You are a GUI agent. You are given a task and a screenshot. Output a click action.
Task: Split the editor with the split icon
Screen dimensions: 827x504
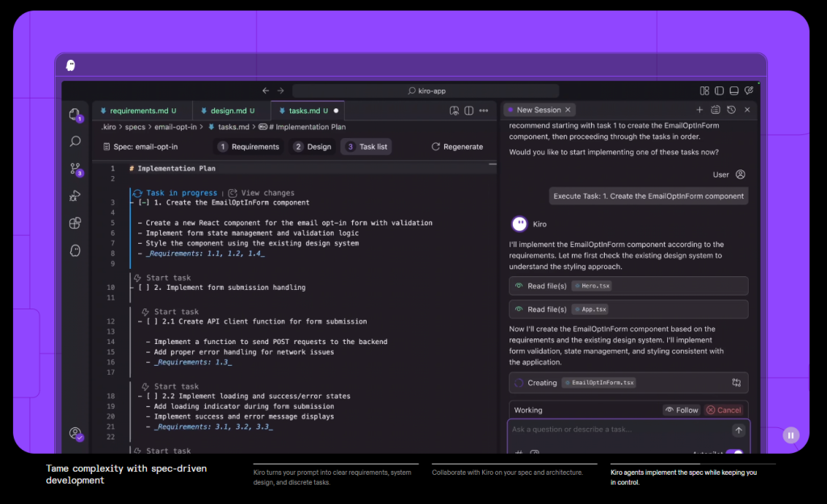(469, 110)
